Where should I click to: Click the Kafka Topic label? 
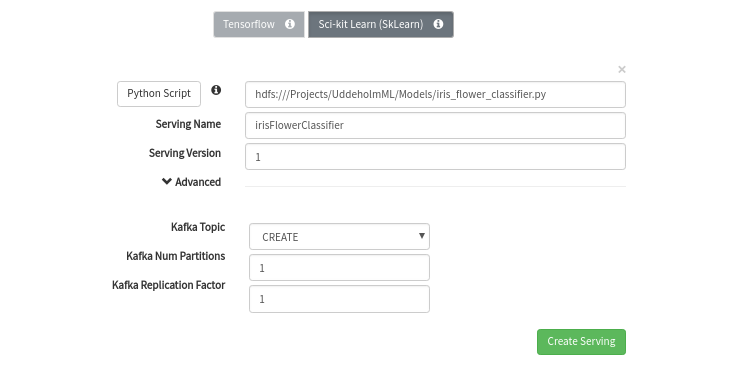(198, 228)
